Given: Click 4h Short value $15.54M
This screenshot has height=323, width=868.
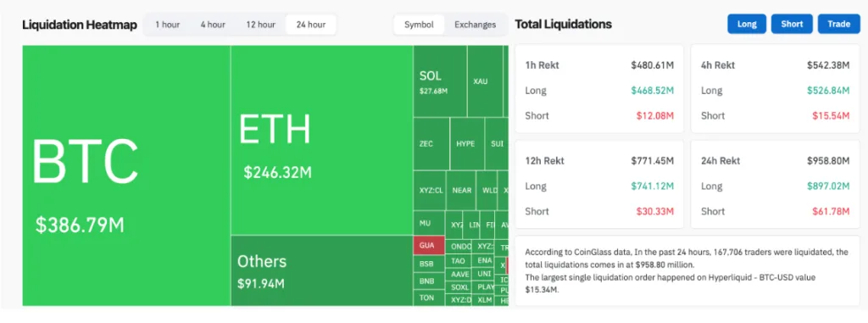Looking at the screenshot, I should [x=831, y=116].
